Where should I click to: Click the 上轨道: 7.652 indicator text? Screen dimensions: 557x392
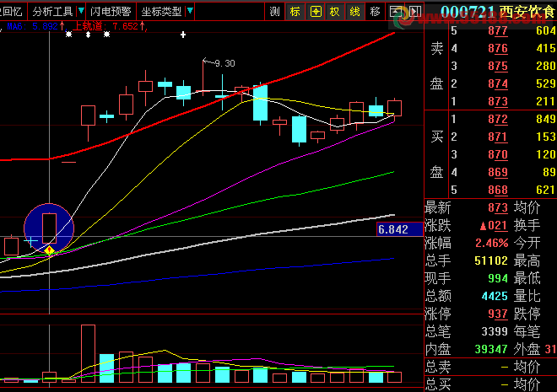point(105,26)
